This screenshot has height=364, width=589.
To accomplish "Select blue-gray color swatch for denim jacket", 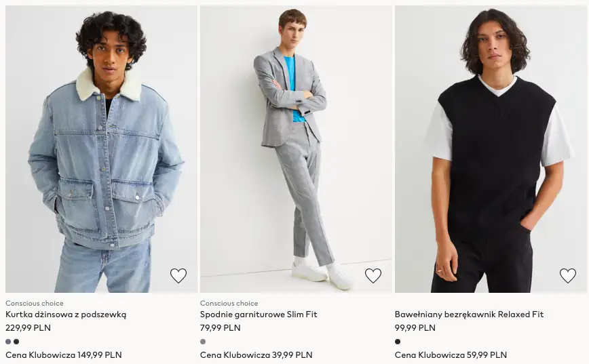I will pyautogui.click(x=8, y=342).
